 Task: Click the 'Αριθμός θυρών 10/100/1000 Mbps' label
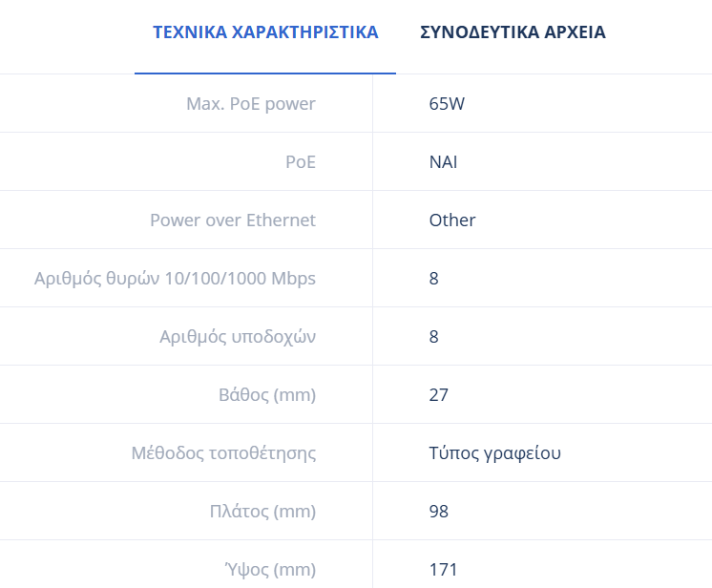click(175, 279)
